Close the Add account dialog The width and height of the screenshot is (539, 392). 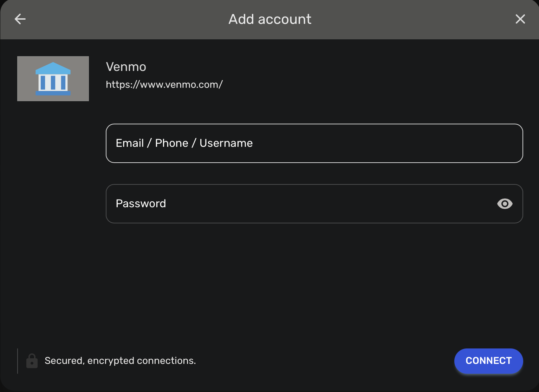click(x=520, y=19)
